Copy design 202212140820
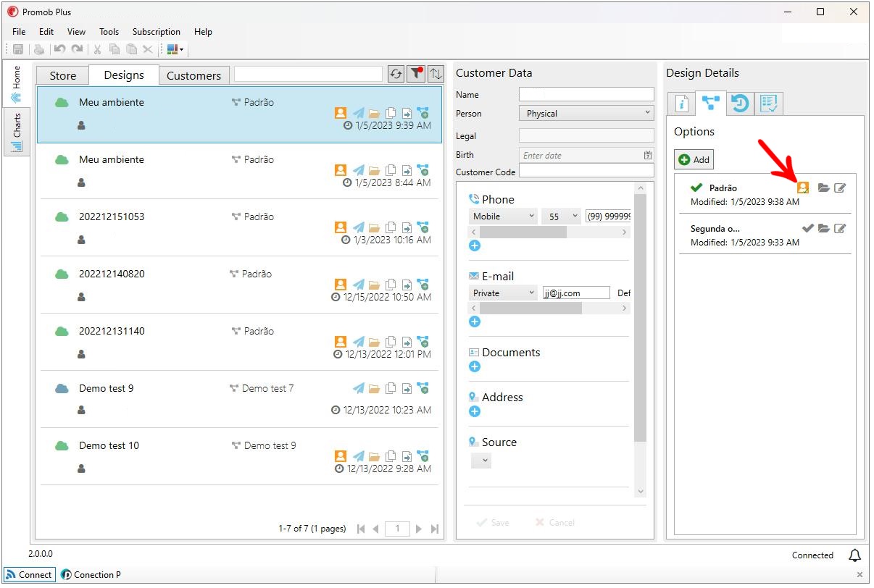This screenshot has height=588, width=874. (391, 285)
